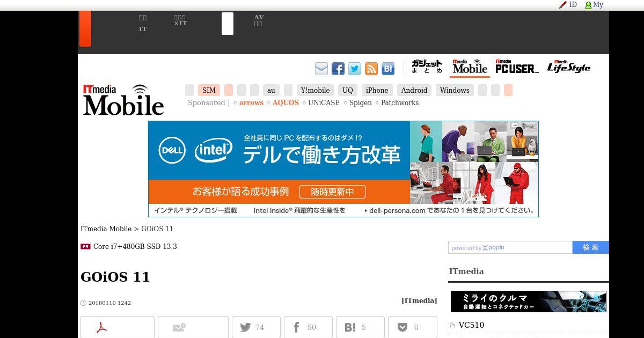Click Hatena B! button showing 5

pos(360,327)
